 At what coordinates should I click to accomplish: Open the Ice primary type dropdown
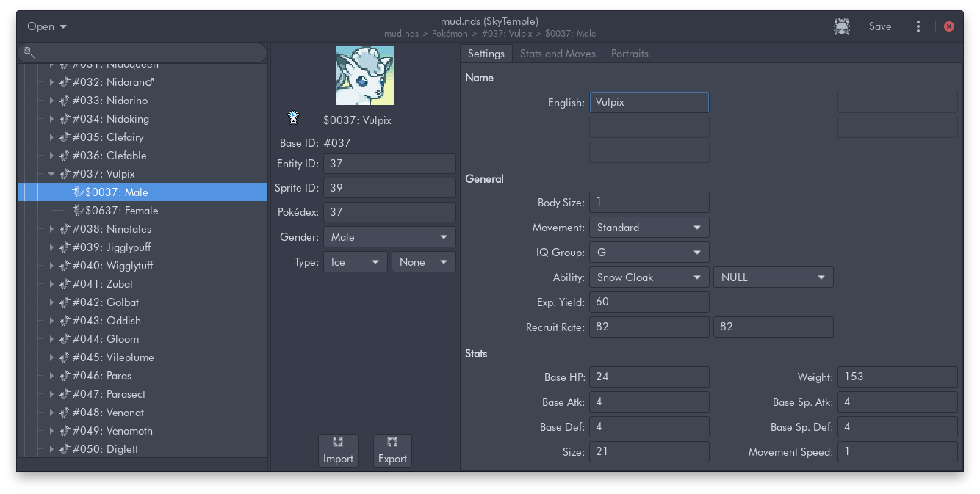click(x=356, y=262)
